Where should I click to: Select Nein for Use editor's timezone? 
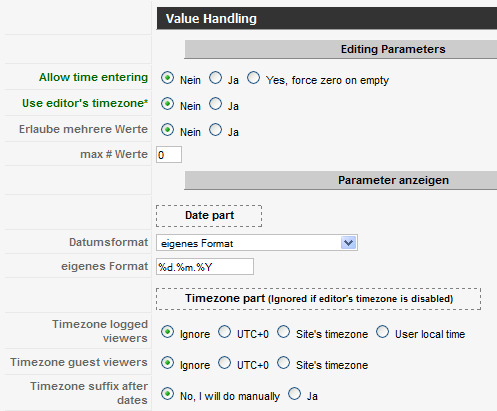167,104
